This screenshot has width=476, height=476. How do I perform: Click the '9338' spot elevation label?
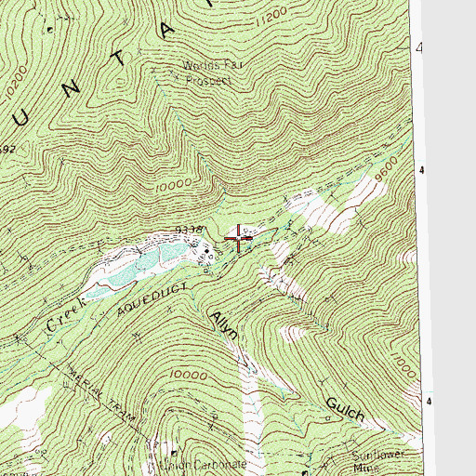(x=190, y=230)
